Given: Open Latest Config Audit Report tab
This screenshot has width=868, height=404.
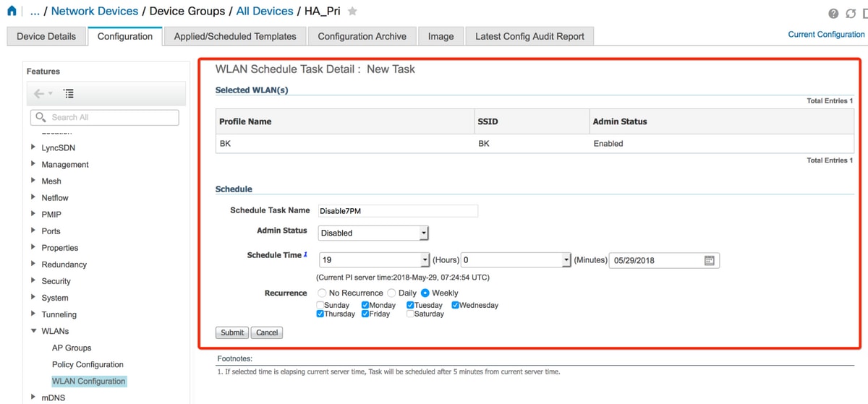Looking at the screenshot, I should tap(529, 36).
